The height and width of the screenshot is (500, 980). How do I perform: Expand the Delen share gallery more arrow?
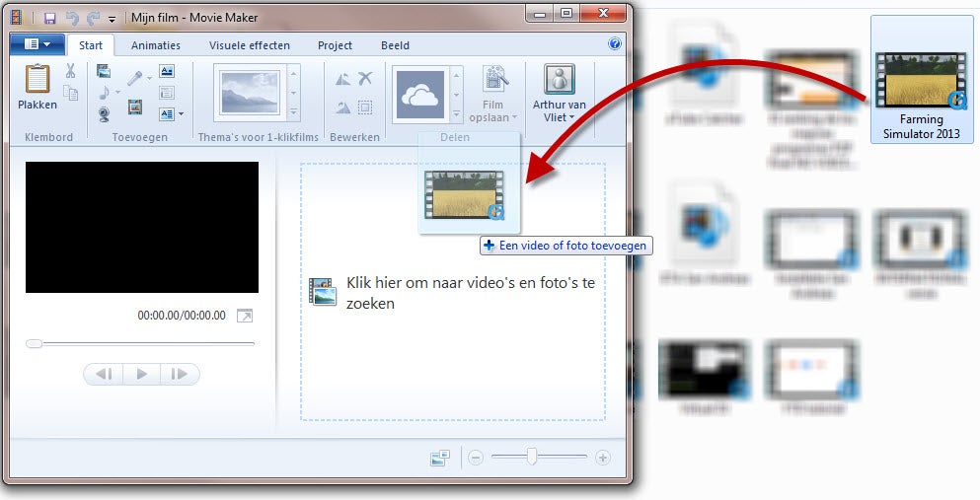(x=457, y=113)
